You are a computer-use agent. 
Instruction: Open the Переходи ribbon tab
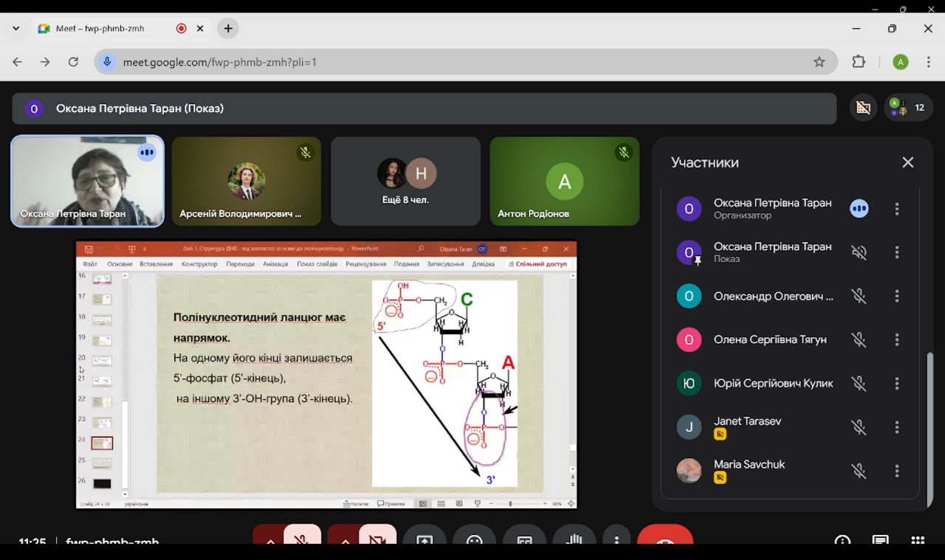click(240, 264)
